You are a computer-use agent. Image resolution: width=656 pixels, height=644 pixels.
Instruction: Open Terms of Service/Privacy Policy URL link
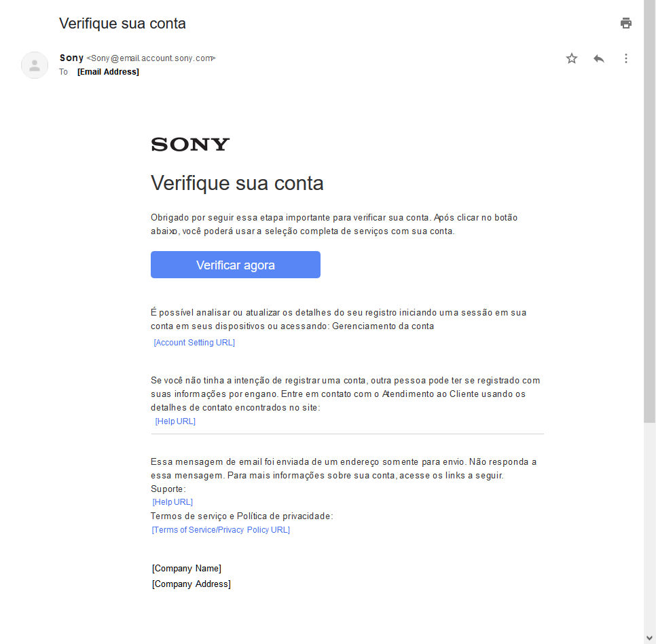[221, 530]
